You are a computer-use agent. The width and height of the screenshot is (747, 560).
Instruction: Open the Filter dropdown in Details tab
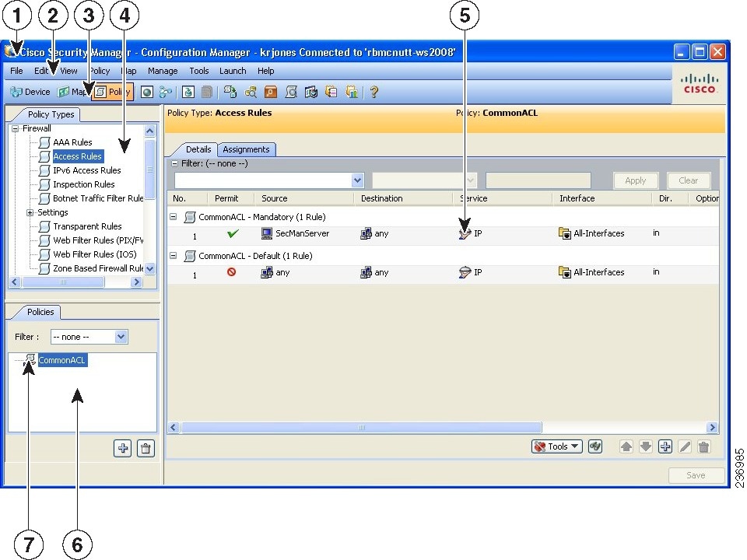[356, 180]
